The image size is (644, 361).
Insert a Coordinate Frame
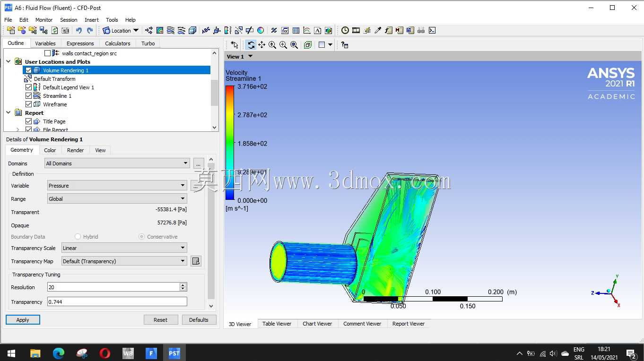[217, 30]
